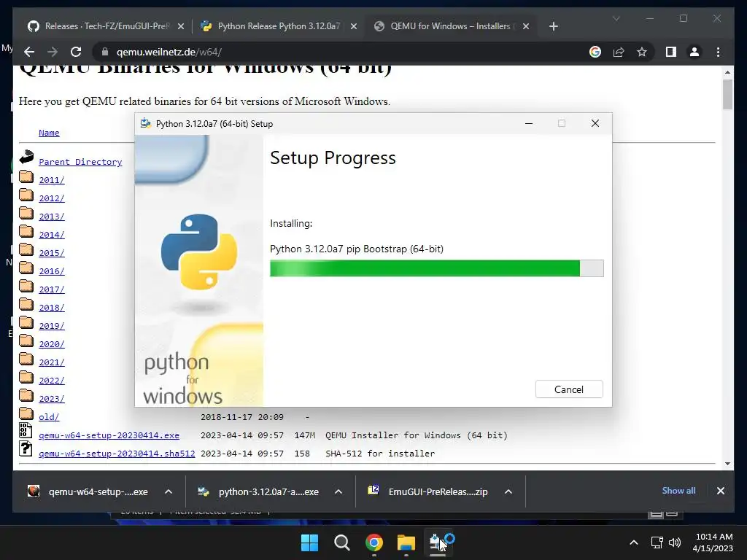Viewport: 747px width, 560px height.
Task: Open the 2023/ folder link
Action: 52,399
